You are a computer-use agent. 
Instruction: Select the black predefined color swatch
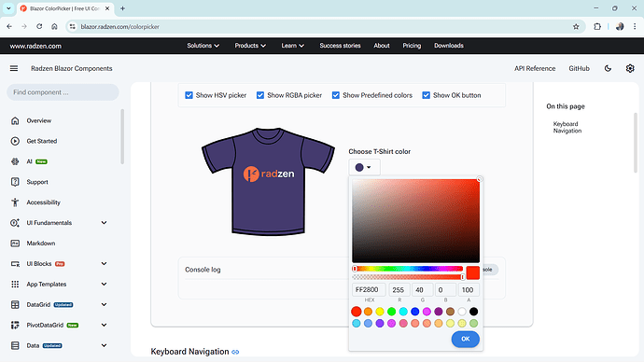coord(473,312)
